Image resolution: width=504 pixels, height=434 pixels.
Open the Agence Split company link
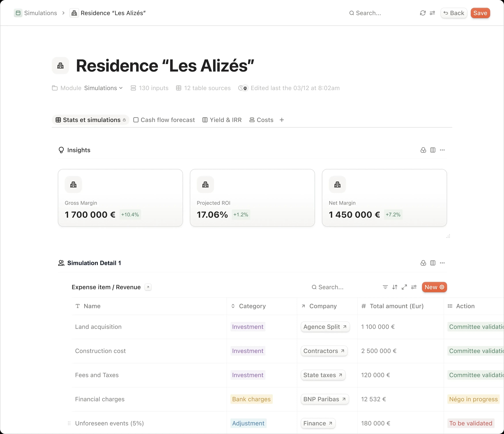[325, 327]
